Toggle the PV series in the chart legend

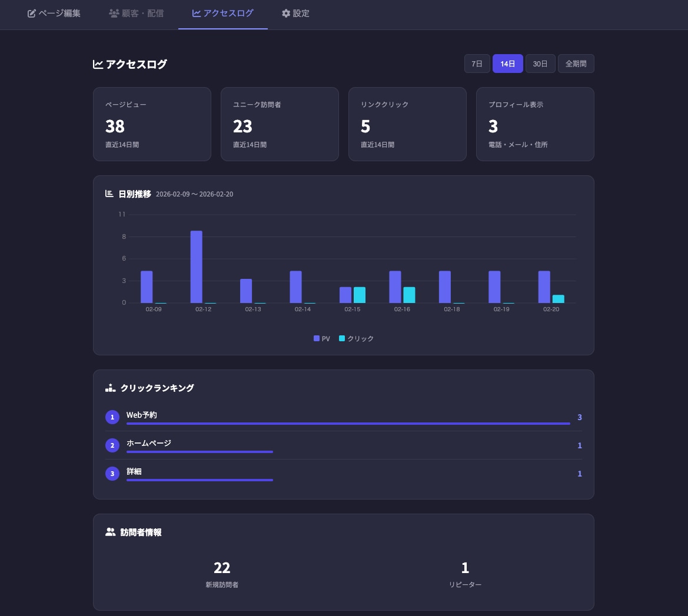click(321, 339)
